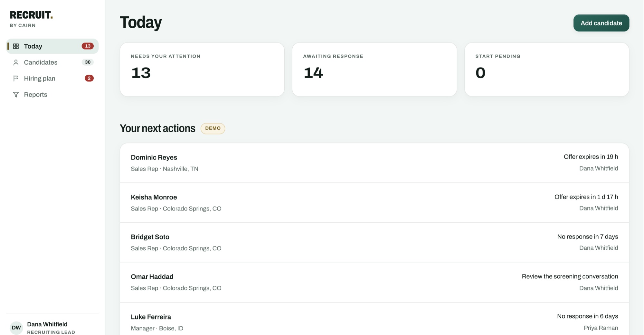The width and height of the screenshot is (644, 335).
Task: Click the RECRUIT by Cairn logo
Action: (31, 19)
